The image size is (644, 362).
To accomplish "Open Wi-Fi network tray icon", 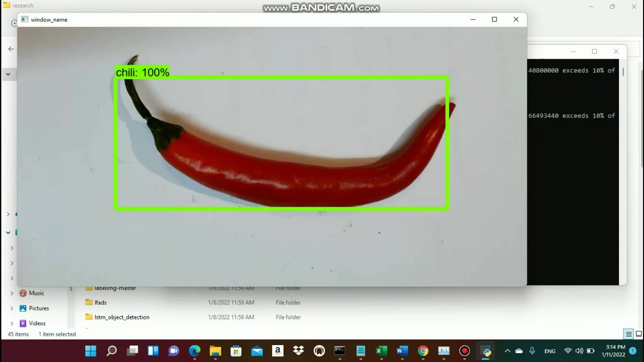I will tap(568, 351).
